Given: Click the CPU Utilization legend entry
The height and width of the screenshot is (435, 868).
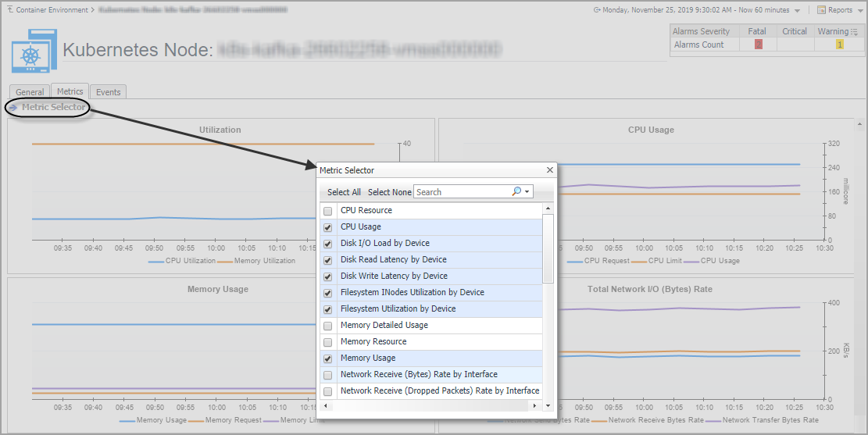Looking at the screenshot, I should [x=182, y=261].
